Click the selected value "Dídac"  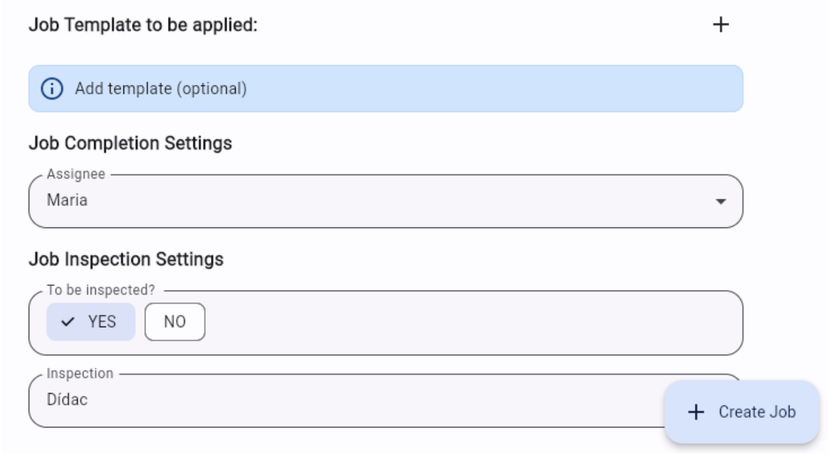point(68,401)
